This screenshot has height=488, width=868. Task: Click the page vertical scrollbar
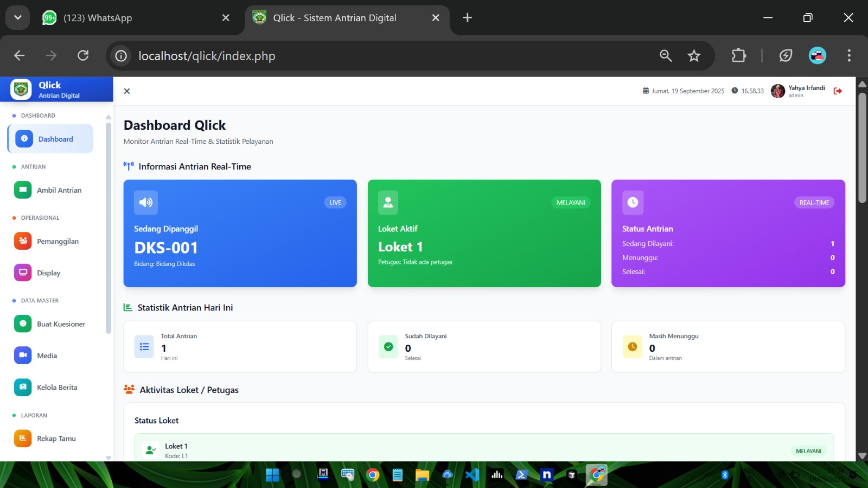[x=862, y=148]
